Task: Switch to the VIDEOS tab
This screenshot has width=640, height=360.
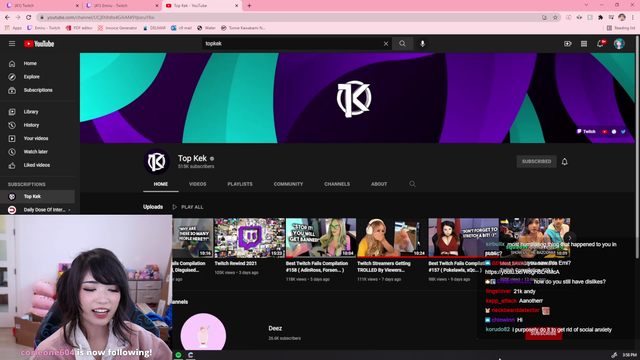Action: point(198,184)
